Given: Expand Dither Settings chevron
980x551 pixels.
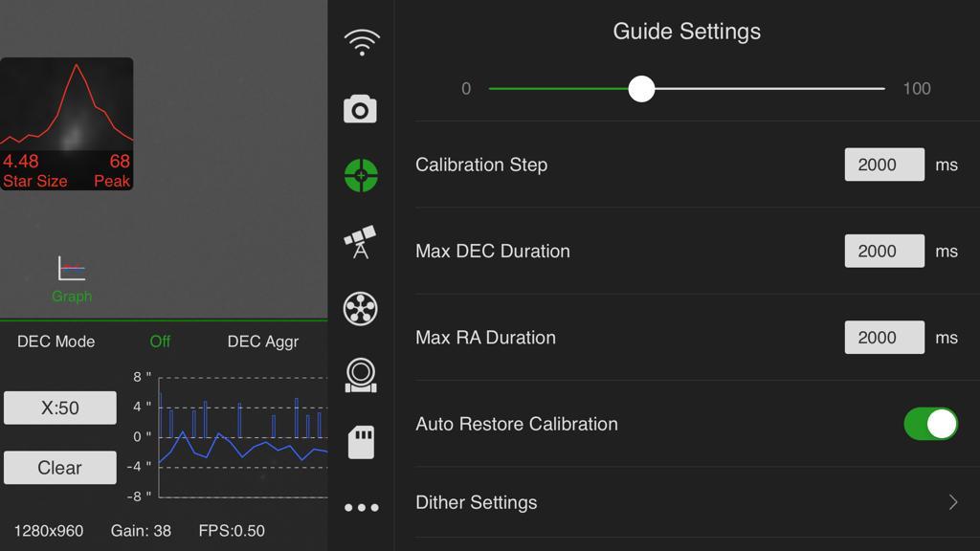Looking at the screenshot, I should click(x=952, y=502).
